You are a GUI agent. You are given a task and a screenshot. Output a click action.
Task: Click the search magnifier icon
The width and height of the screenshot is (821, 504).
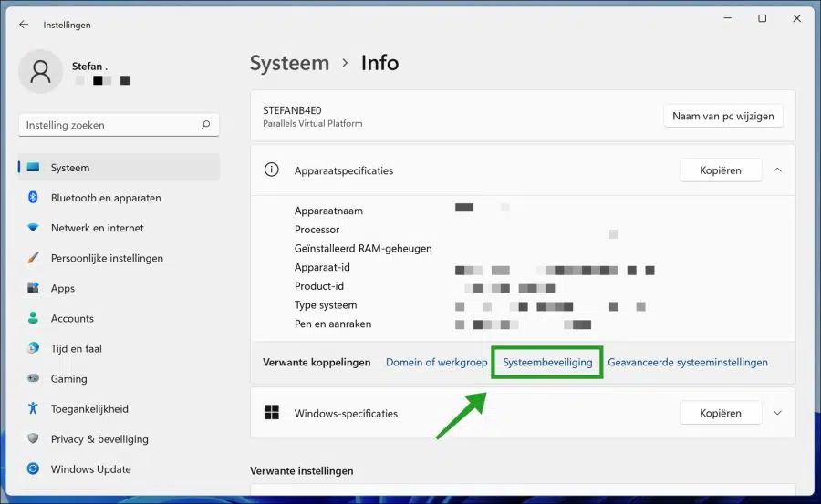pyautogui.click(x=206, y=125)
